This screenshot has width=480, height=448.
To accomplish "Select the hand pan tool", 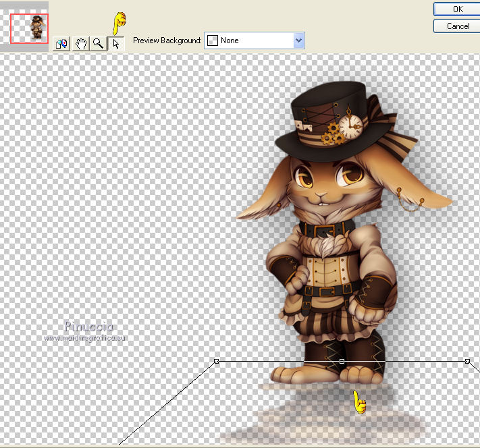I will pos(80,44).
